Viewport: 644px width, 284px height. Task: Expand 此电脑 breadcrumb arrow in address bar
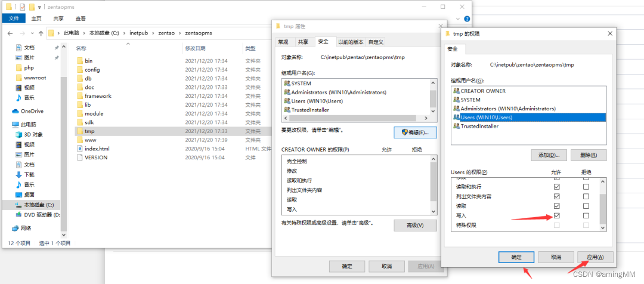point(85,33)
